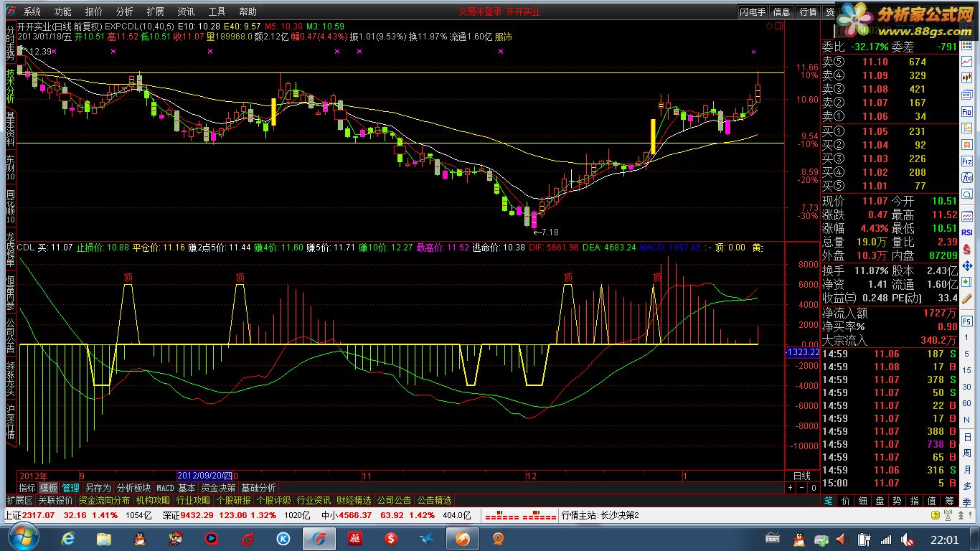Switch to daily period '日'

coord(967,436)
